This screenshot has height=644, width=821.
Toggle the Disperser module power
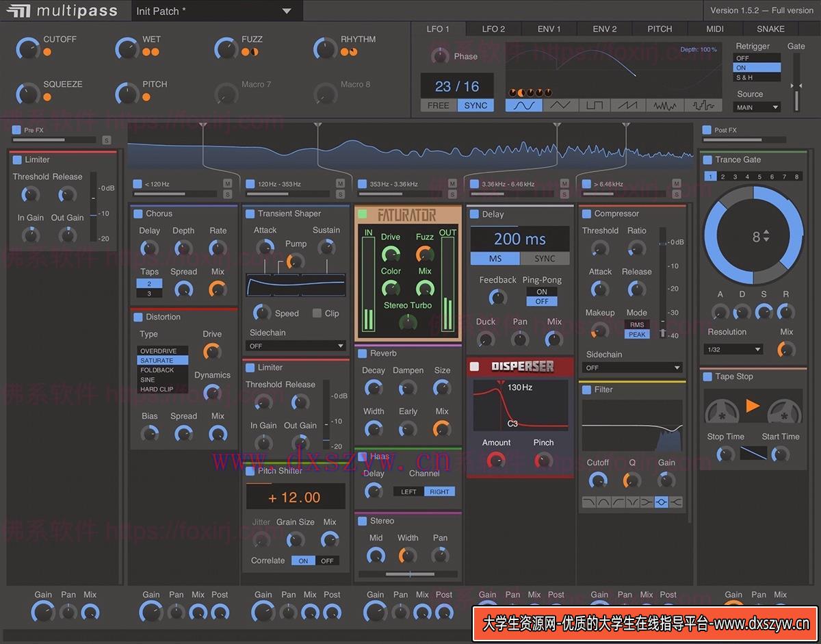coord(475,367)
